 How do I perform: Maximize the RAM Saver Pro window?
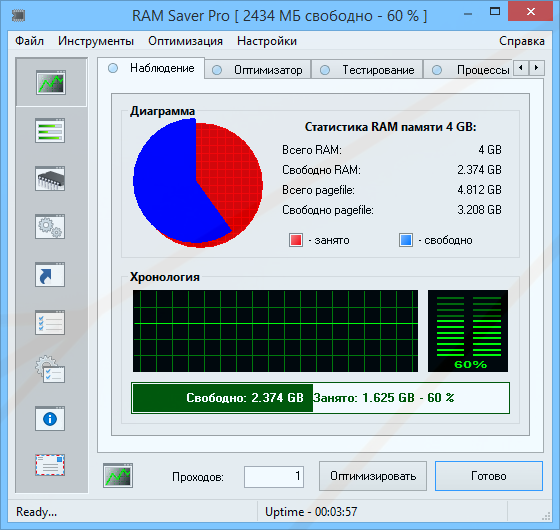pyautogui.click(x=495, y=12)
